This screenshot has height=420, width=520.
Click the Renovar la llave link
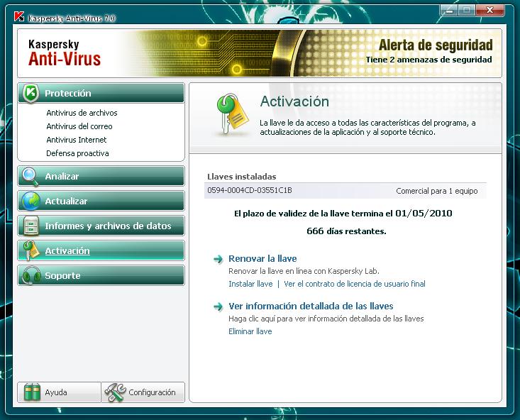pos(262,259)
